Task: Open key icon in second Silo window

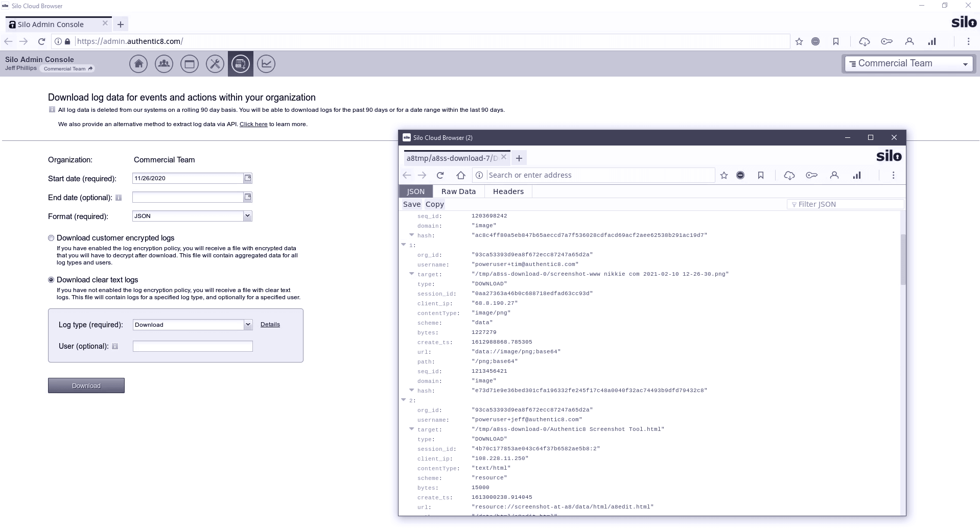Action: point(812,175)
